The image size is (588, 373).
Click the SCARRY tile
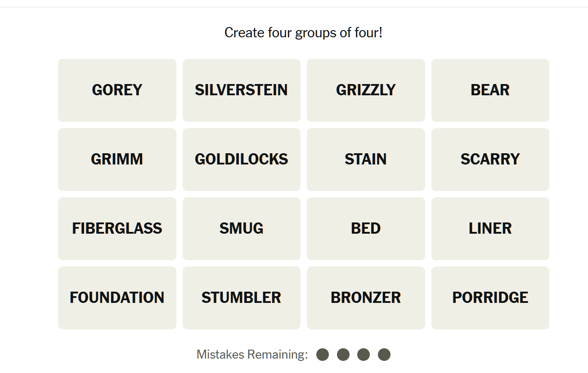point(490,159)
